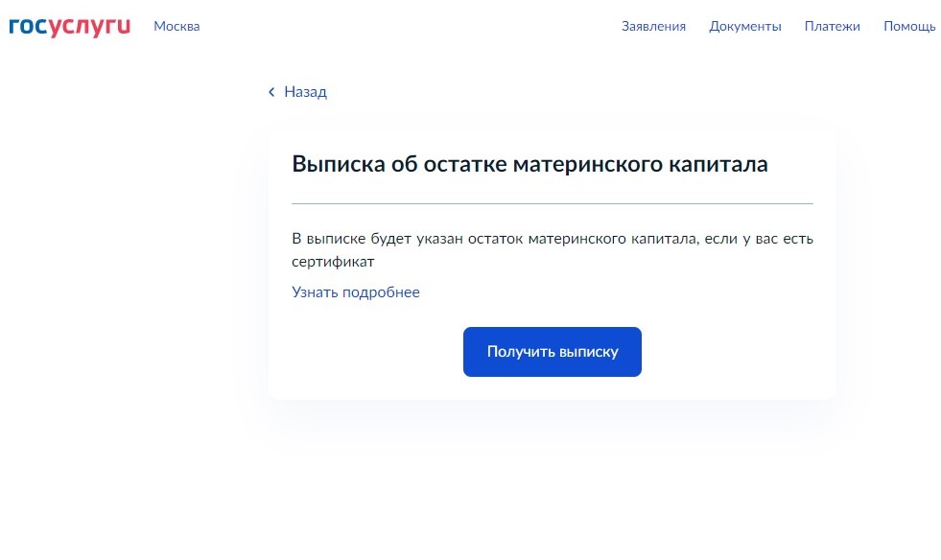This screenshot has height=560, width=941.
Task: Open the Госуслуги home logo
Action: [69, 26]
